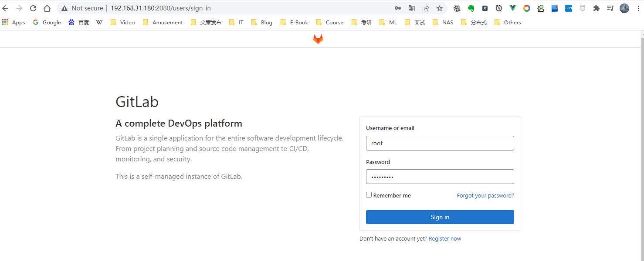Open saved passwords key icon
This screenshot has height=261, width=644.
coord(398,8)
